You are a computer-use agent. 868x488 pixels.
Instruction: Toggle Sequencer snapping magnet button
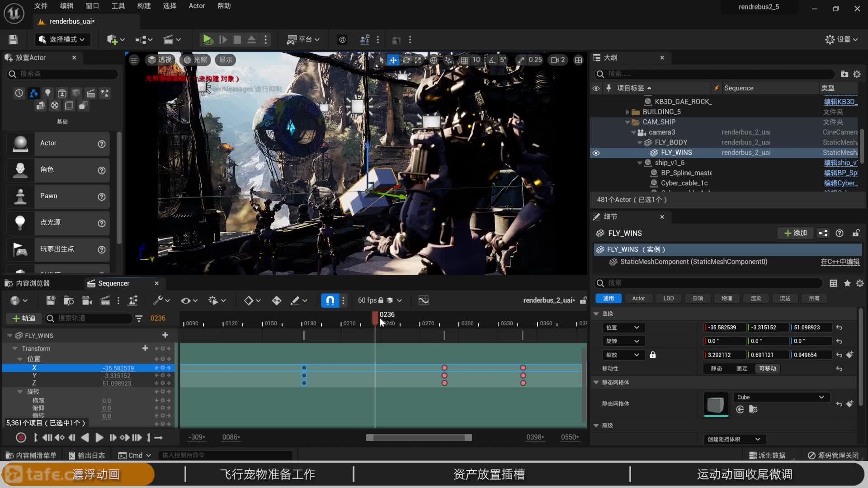[x=330, y=300]
